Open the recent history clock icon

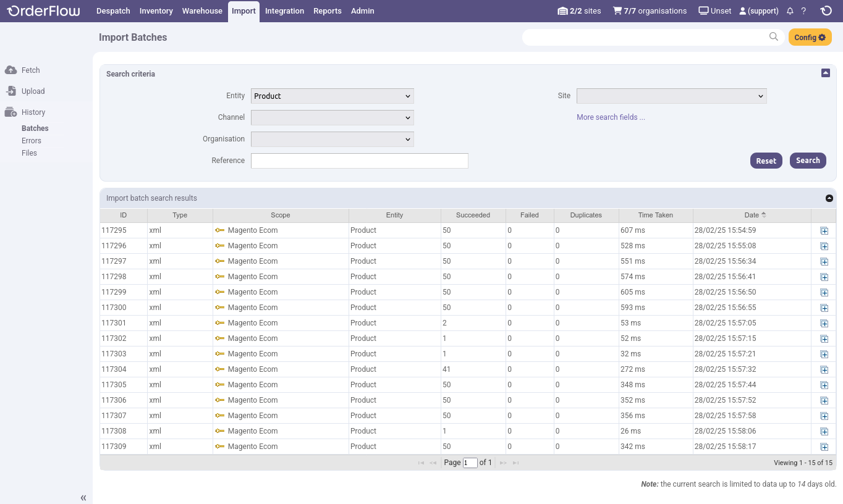click(x=826, y=10)
